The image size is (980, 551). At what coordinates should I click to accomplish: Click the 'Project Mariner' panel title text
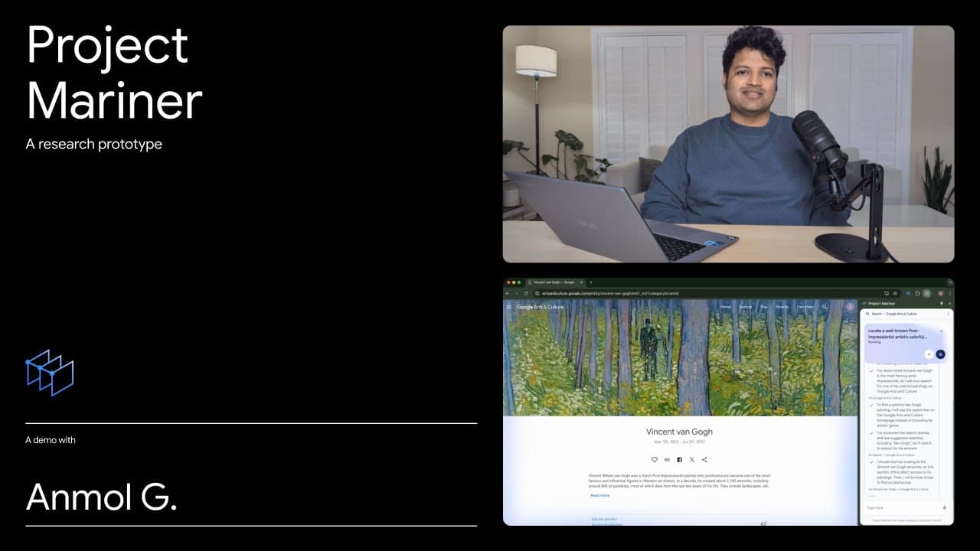[881, 304]
